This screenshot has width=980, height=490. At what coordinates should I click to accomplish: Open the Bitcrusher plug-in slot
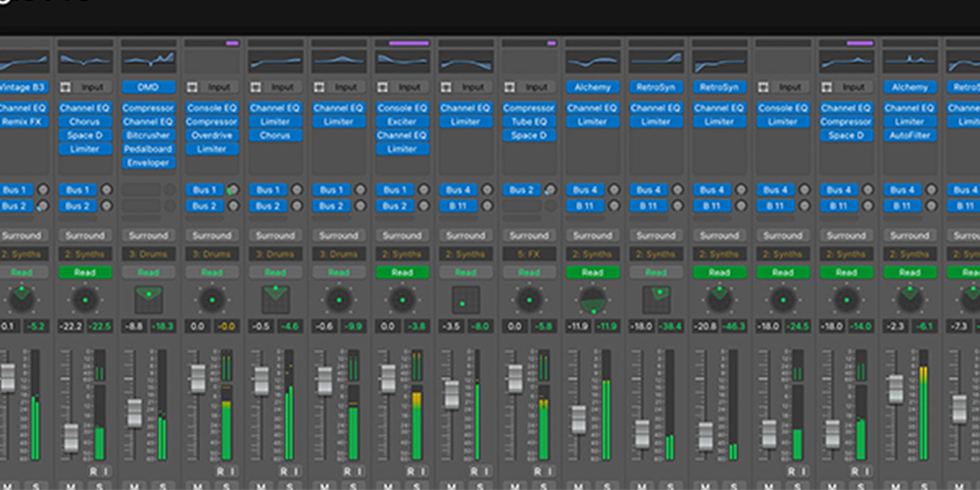coord(148,135)
